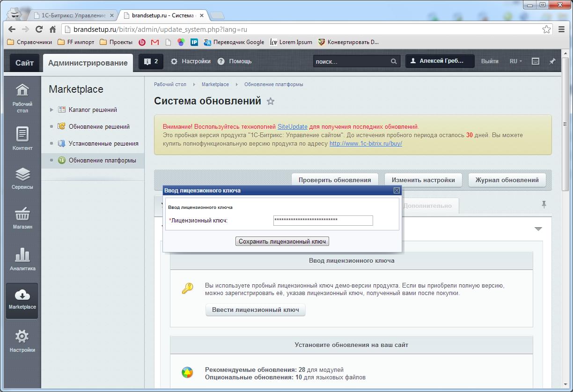Pin the admin header panel
Viewport: 573px width, 392px height.
pos(552,61)
